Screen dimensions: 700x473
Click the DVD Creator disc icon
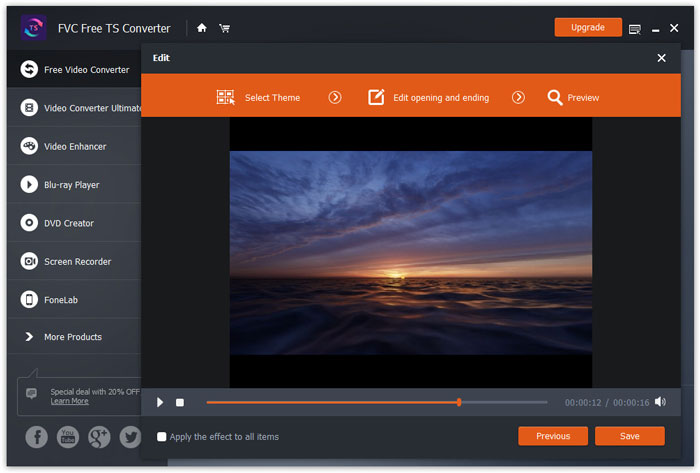click(x=29, y=223)
